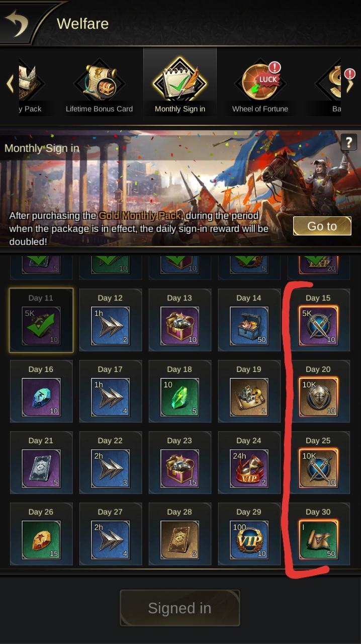Select the Day 15 crossed swords reward
The image size is (361, 644).
coord(318,326)
